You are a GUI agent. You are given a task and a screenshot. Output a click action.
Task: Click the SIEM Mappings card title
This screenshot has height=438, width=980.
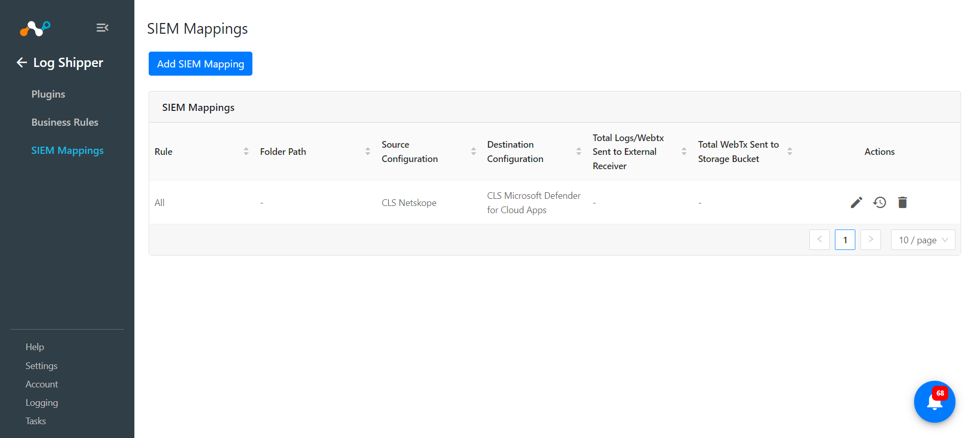(x=198, y=107)
